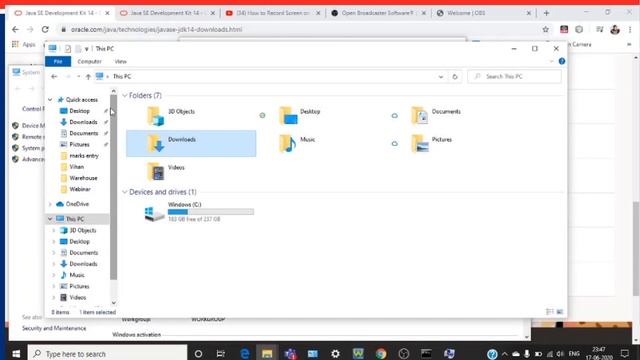Launch Edge from the taskbar
The image size is (640, 360).
click(244, 353)
